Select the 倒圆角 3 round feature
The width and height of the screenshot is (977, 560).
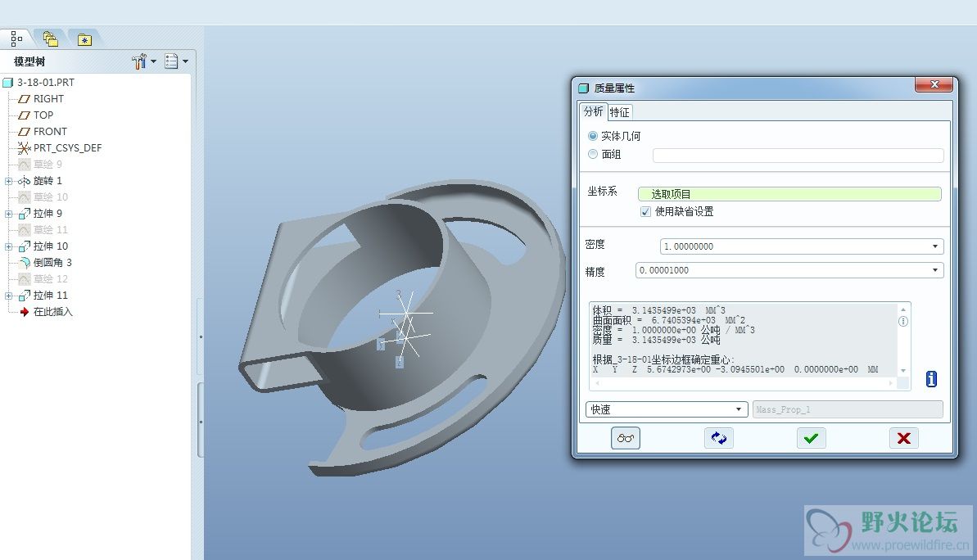pos(53,262)
